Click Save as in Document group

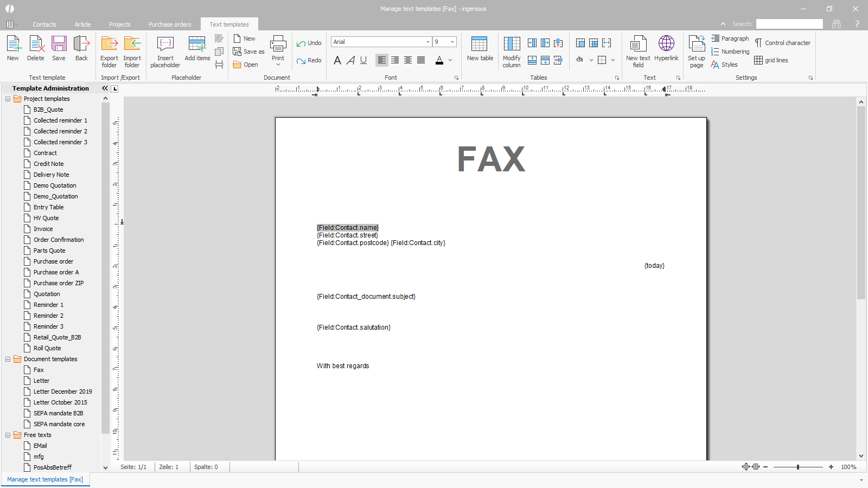(x=248, y=52)
